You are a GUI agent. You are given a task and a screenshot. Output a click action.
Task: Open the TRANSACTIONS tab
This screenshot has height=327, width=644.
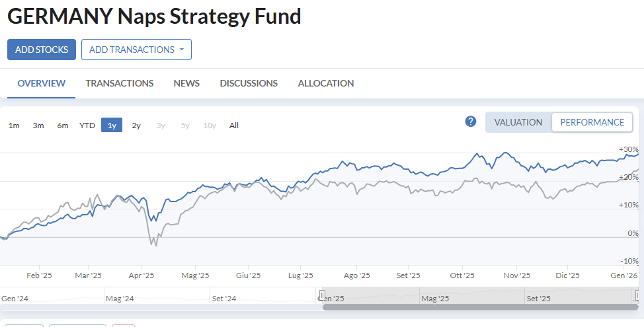pyautogui.click(x=120, y=83)
